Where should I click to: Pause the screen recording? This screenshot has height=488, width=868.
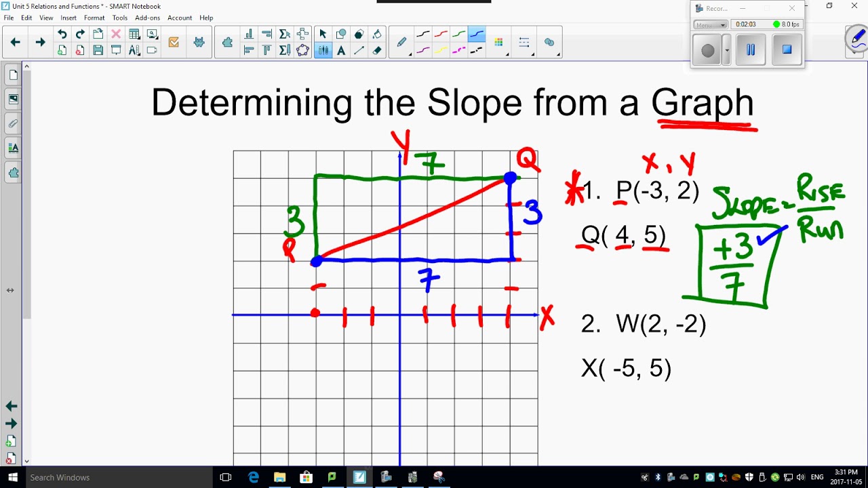tap(751, 50)
